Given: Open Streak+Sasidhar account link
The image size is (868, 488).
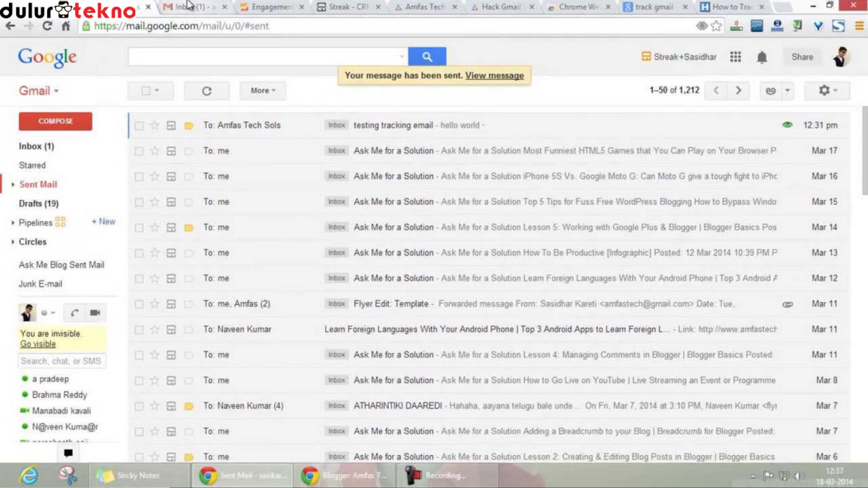Looking at the screenshot, I should [x=679, y=57].
